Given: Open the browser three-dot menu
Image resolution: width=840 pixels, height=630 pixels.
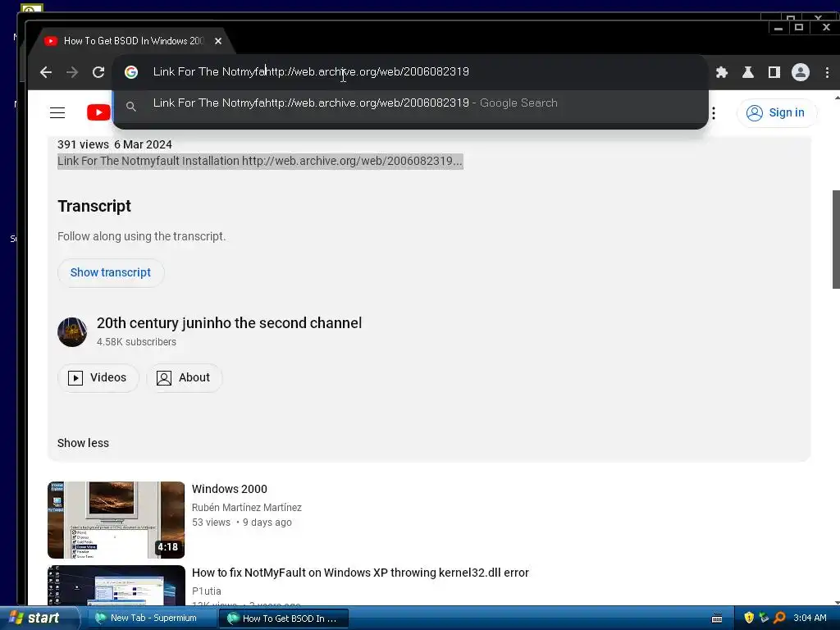Looking at the screenshot, I should (x=827, y=72).
